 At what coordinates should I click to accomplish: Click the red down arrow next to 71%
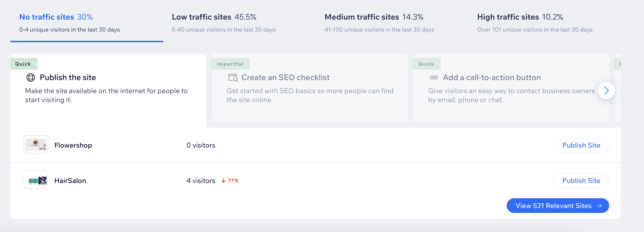pos(223,181)
